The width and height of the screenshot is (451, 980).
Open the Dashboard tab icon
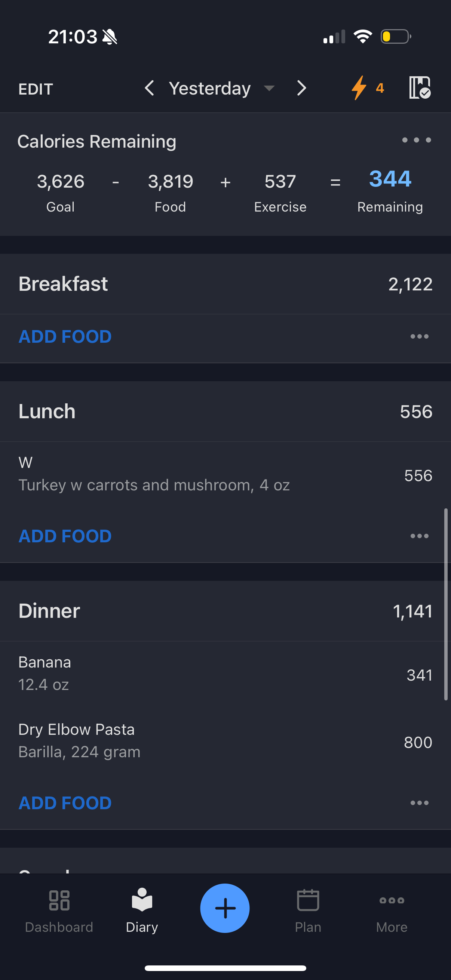pyautogui.click(x=59, y=900)
